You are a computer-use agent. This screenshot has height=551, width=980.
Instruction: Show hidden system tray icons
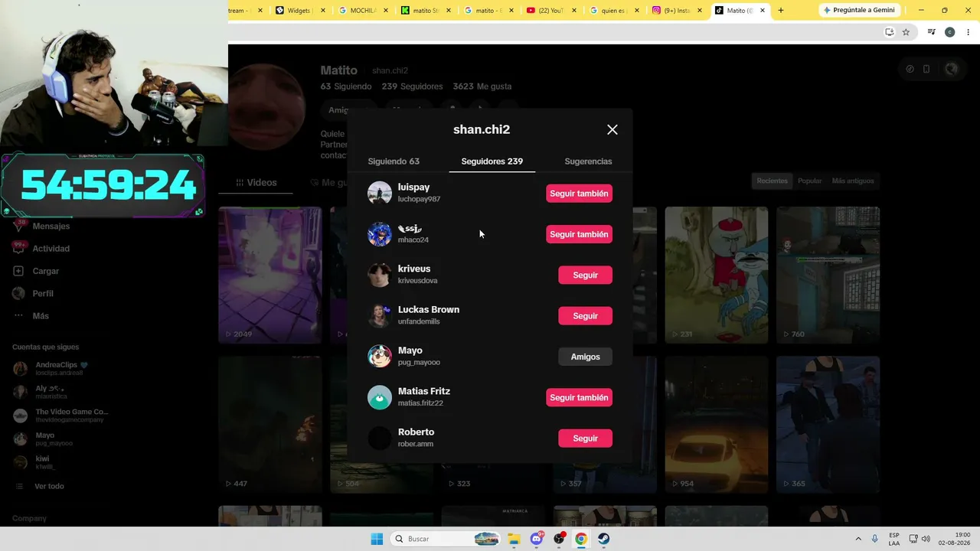pos(858,540)
